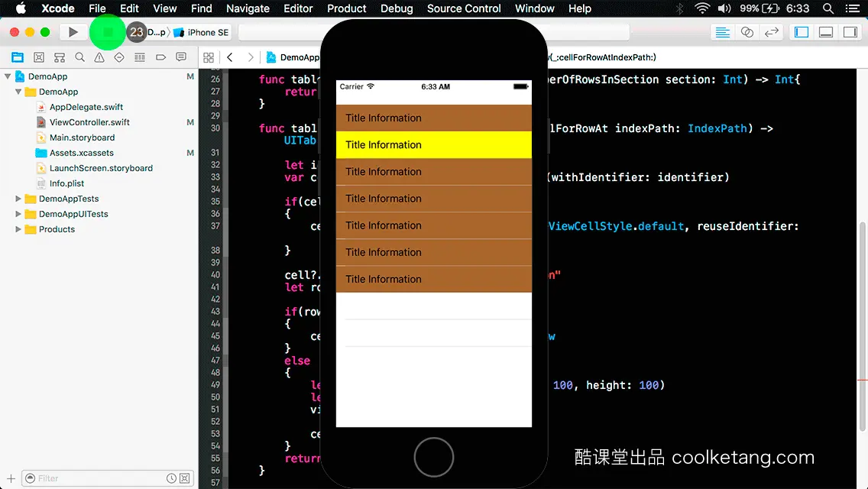Open Notification Center list icon
This screenshot has height=489, width=868.
[853, 8]
